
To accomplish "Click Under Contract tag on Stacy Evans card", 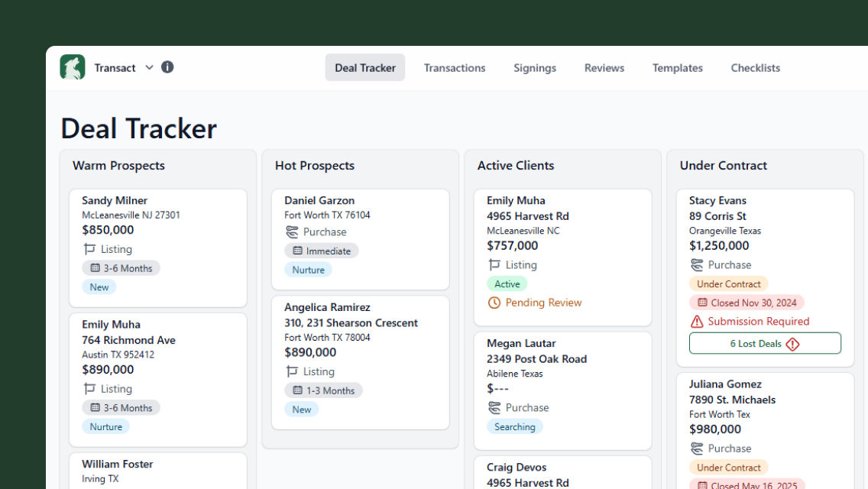I will pos(728,283).
